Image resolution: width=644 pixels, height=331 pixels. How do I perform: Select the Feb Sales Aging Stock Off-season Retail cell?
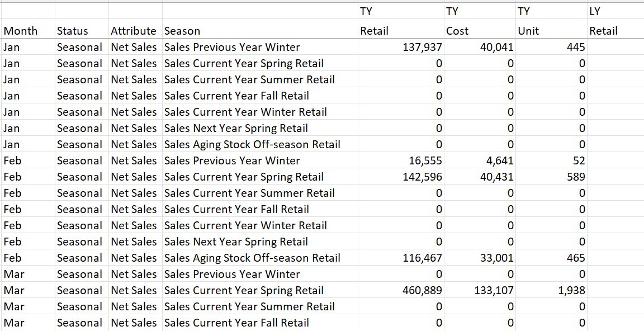point(260,258)
